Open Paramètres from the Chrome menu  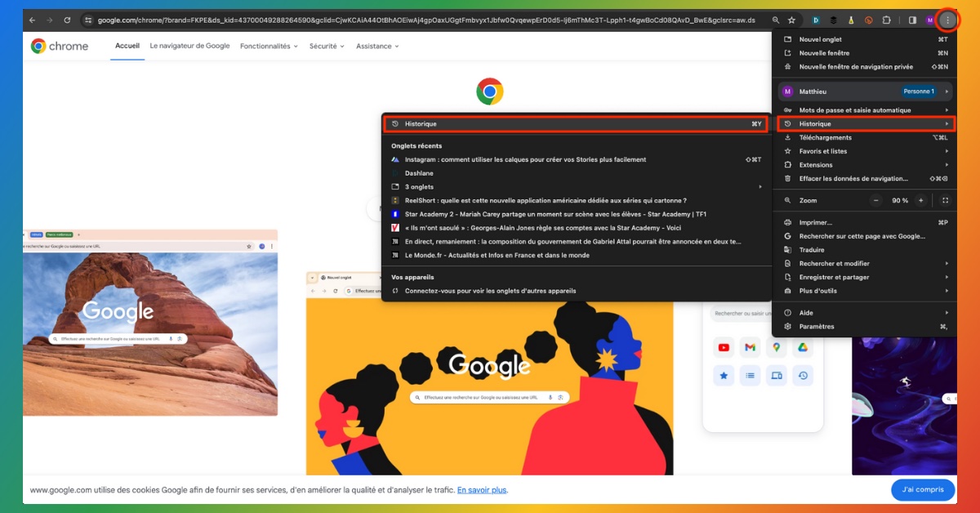[x=864, y=327]
